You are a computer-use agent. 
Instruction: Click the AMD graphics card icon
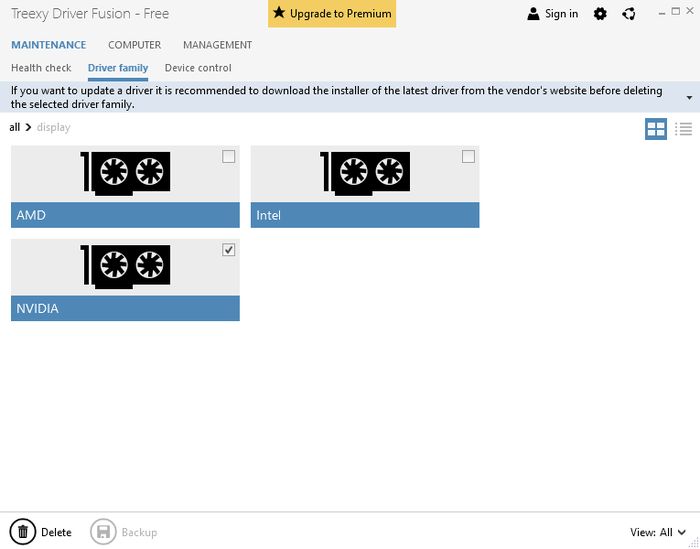[x=125, y=173]
